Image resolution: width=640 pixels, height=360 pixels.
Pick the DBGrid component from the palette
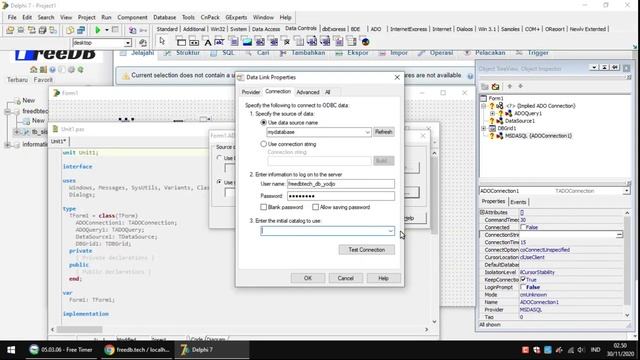click(x=181, y=42)
